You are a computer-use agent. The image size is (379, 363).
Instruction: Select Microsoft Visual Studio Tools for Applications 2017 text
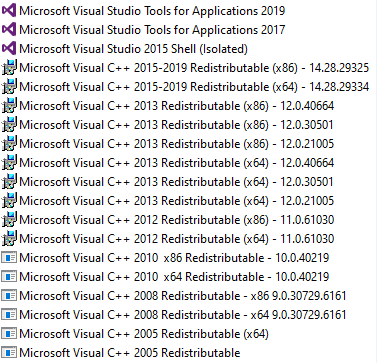(x=152, y=30)
